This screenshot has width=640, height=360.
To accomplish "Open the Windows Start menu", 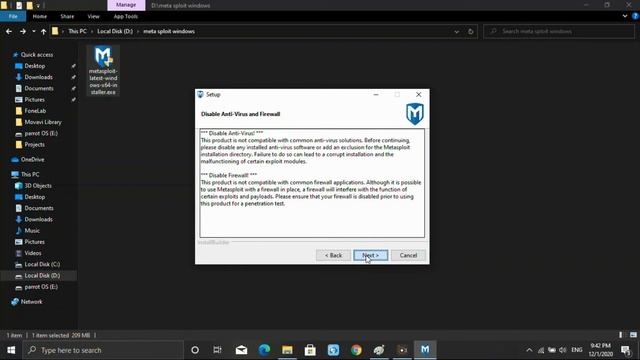I will click(11, 350).
